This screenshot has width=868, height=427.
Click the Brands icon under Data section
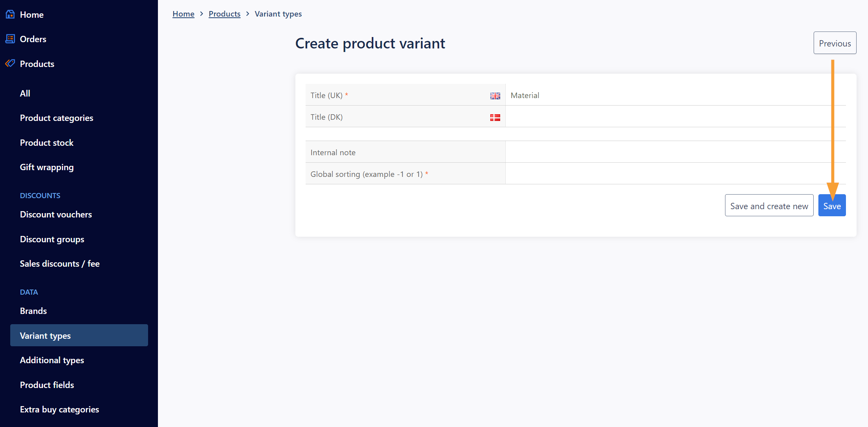[x=33, y=311]
